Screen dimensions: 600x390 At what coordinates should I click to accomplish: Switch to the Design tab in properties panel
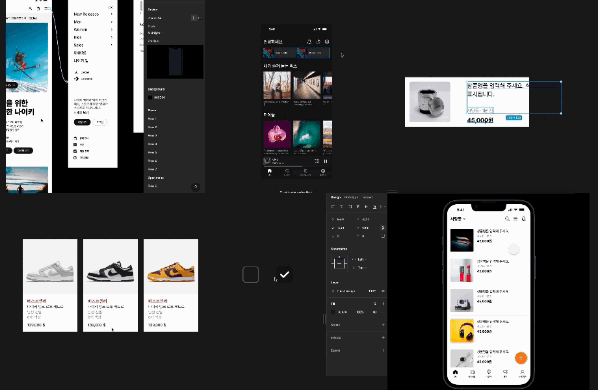pyautogui.click(x=336, y=197)
